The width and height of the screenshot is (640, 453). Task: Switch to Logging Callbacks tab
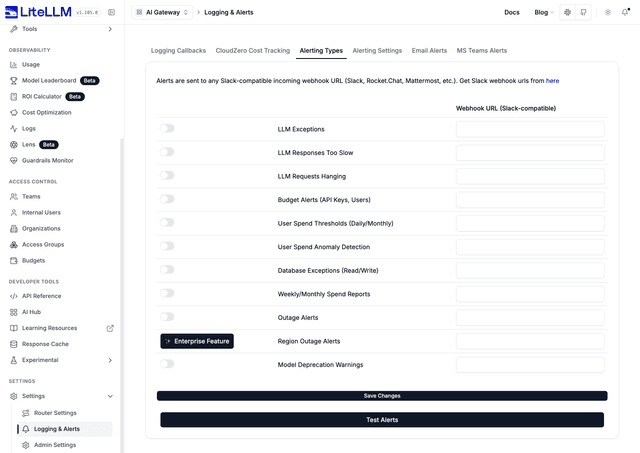178,51
